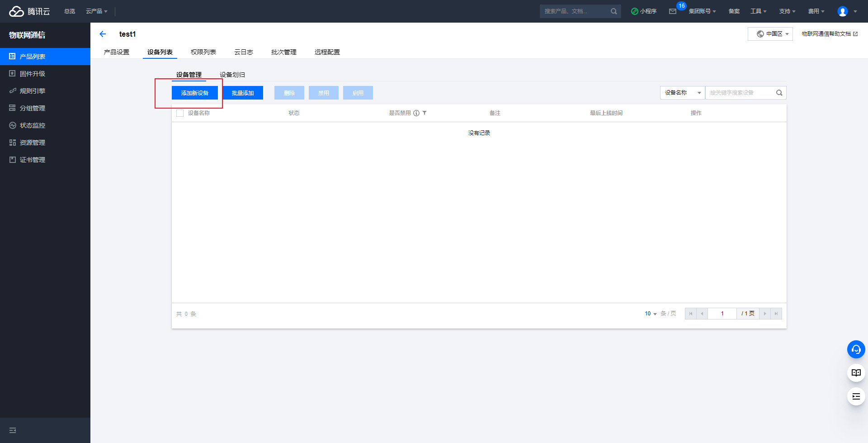Image resolution: width=868 pixels, height=443 pixels.
Task: Select the 设备管理 sub-tab
Action: point(189,75)
